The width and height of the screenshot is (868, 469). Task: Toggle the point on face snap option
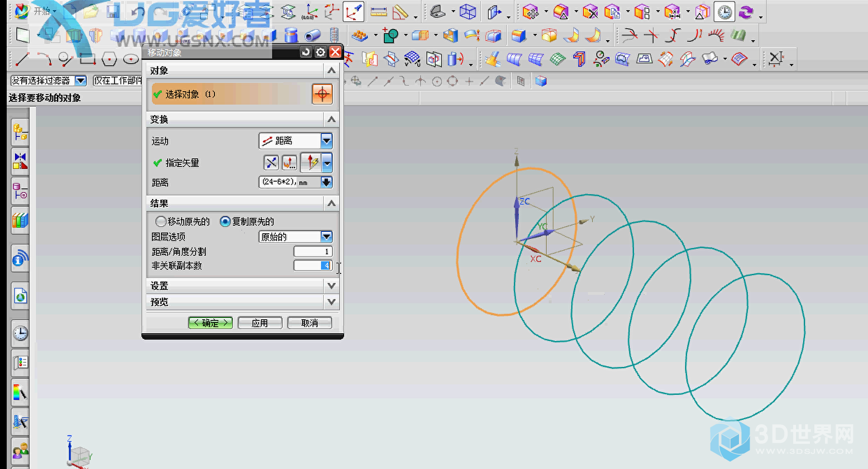[x=500, y=81]
